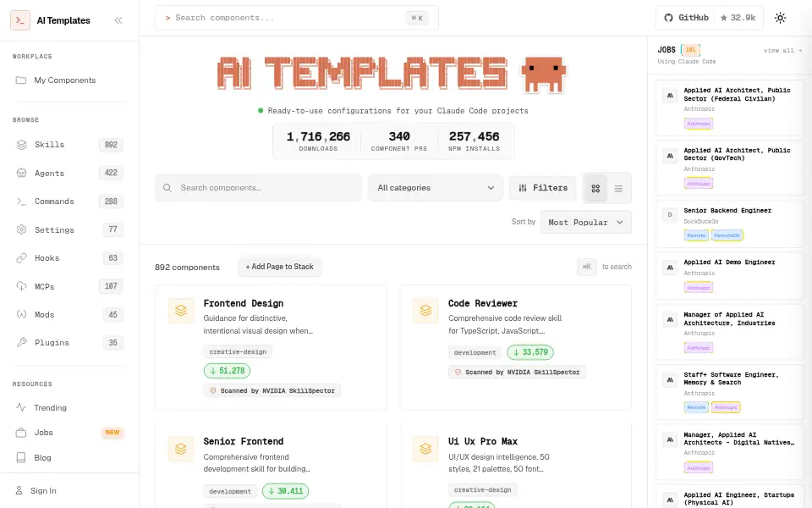Open the Hooks section in sidebar
The image size is (812, 508).
click(x=69, y=257)
